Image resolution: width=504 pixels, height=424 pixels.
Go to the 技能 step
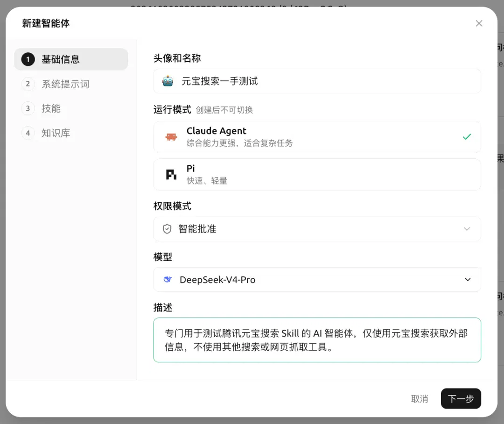[71, 108]
